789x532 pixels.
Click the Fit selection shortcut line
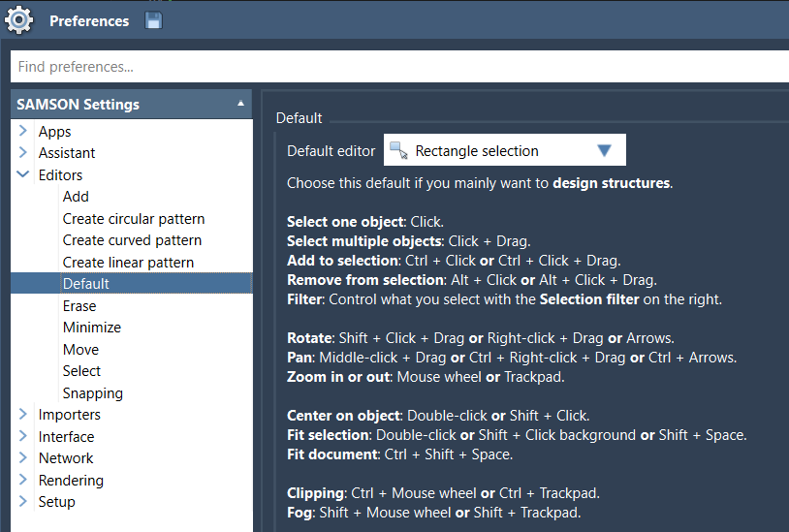(517, 435)
